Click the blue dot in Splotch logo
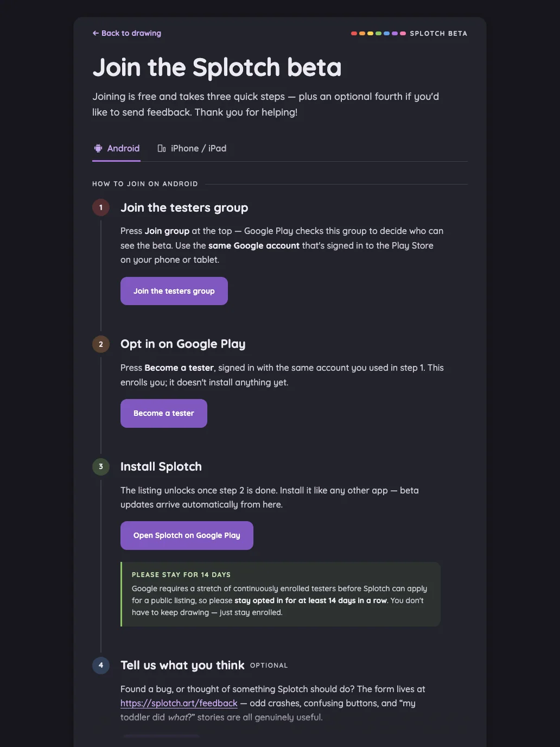 click(386, 34)
